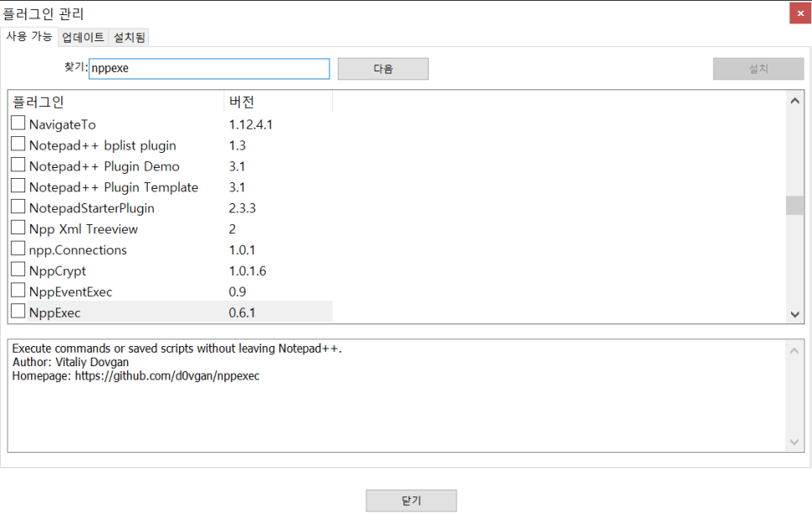Click the plugin list scroll-up arrow
This screenshot has height=514, width=812.
pyautogui.click(x=795, y=101)
